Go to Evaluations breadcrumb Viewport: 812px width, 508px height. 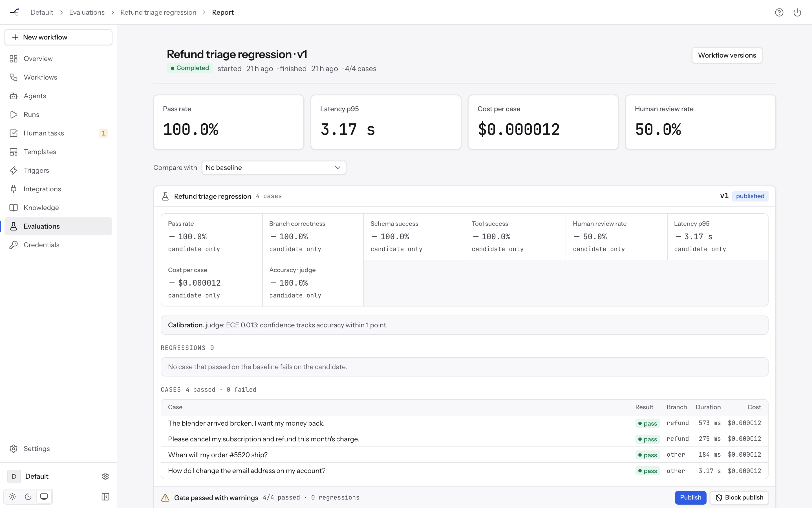point(87,12)
